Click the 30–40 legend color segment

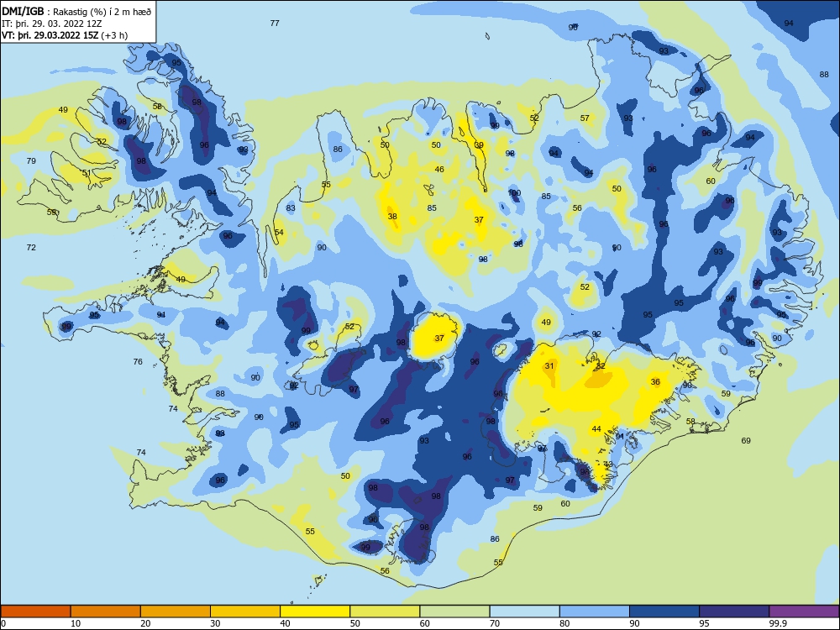(x=245, y=612)
